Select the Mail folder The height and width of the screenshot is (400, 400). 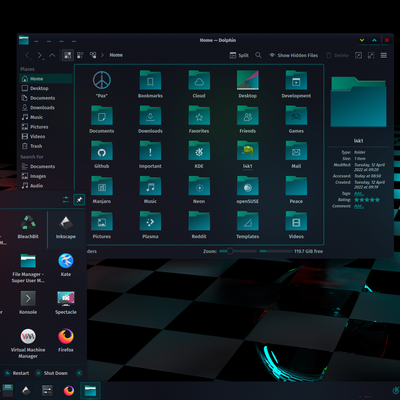(296, 154)
